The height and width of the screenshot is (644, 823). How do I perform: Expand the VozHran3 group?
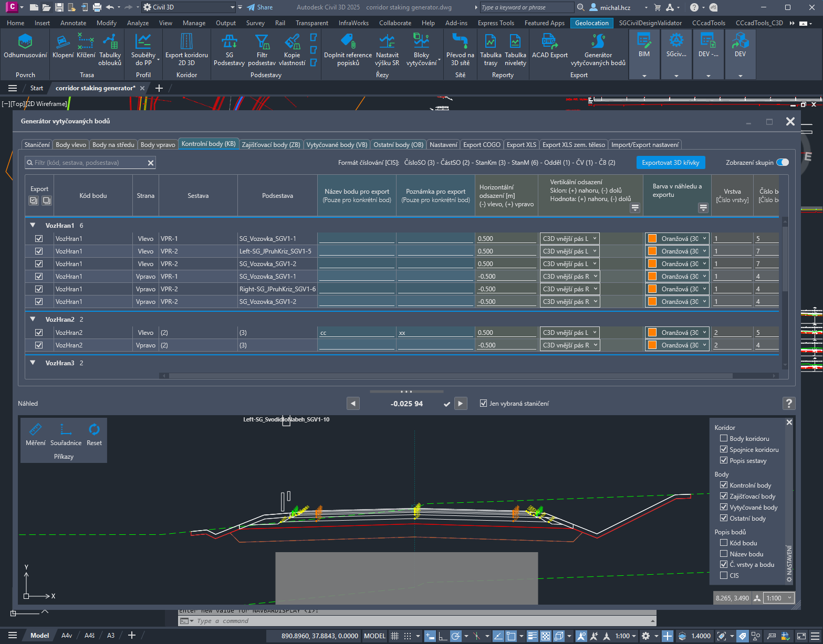(x=33, y=363)
